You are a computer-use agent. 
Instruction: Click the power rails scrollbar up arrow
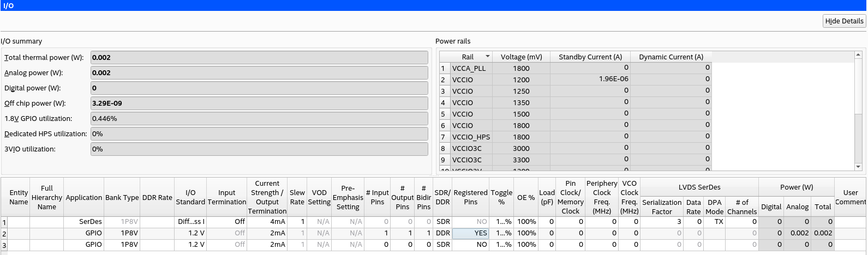point(858,54)
